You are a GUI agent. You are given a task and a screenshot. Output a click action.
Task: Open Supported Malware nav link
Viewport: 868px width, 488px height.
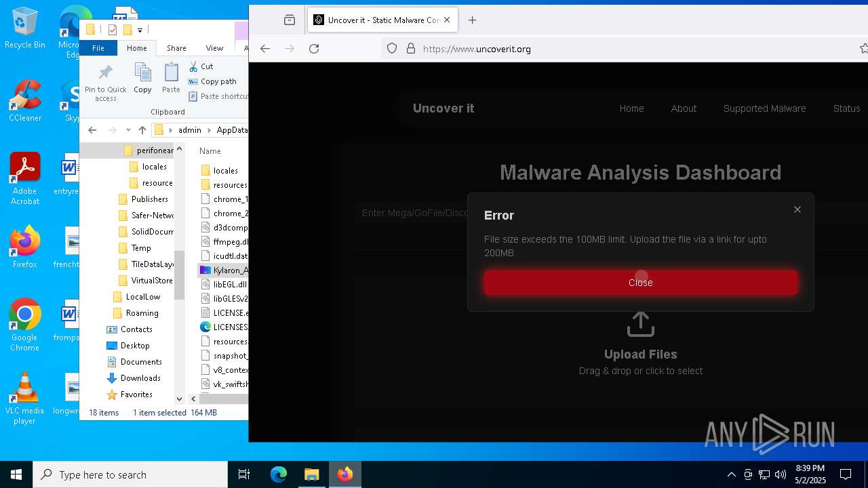tap(764, 108)
